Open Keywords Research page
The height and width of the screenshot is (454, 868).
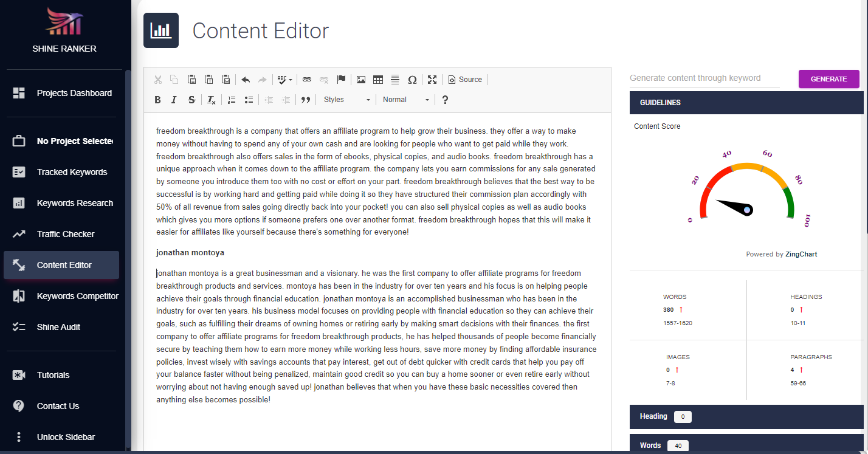[61, 203]
